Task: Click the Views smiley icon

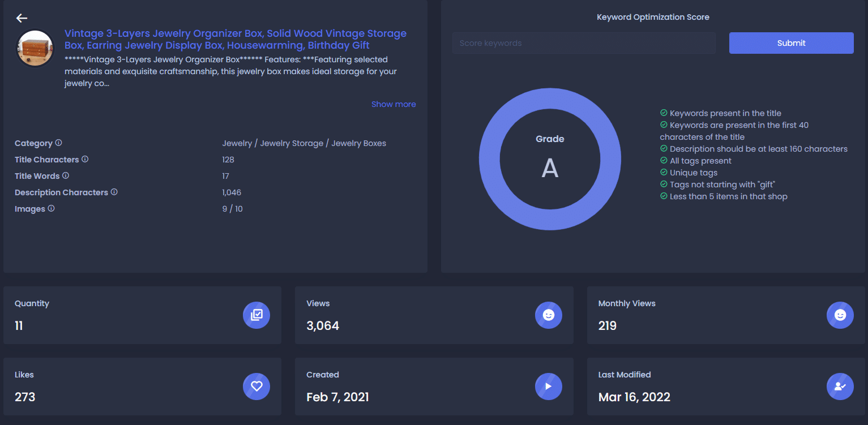Action: point(549,315)
